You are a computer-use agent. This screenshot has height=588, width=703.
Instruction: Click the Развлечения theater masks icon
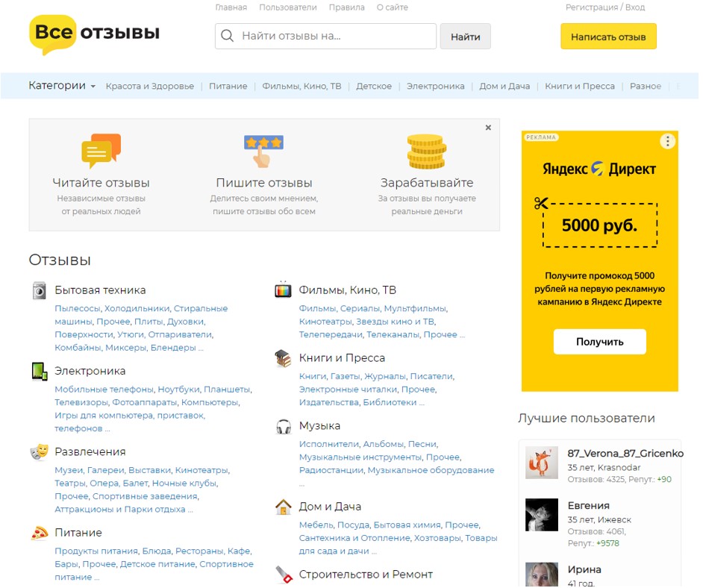[x=40, y=451]
